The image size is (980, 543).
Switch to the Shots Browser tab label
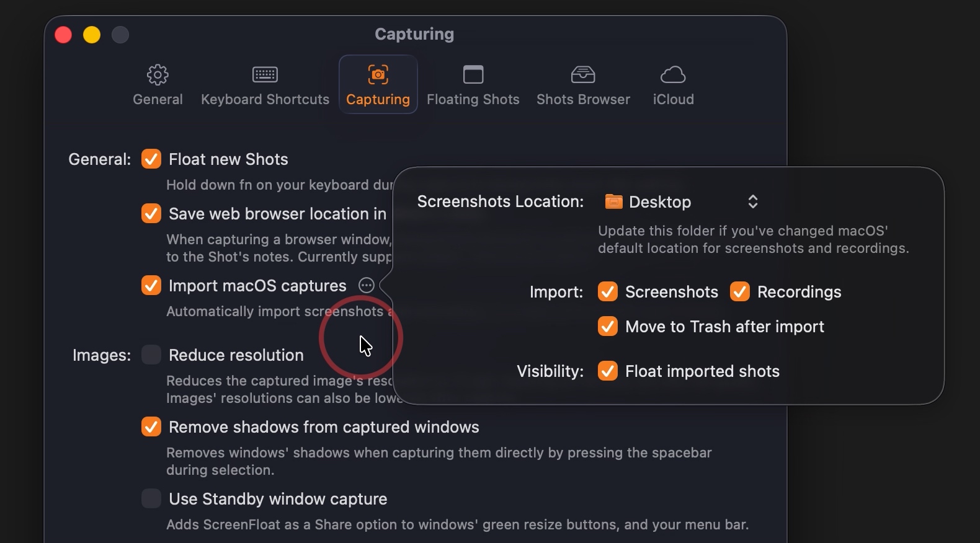click(583, 100)
